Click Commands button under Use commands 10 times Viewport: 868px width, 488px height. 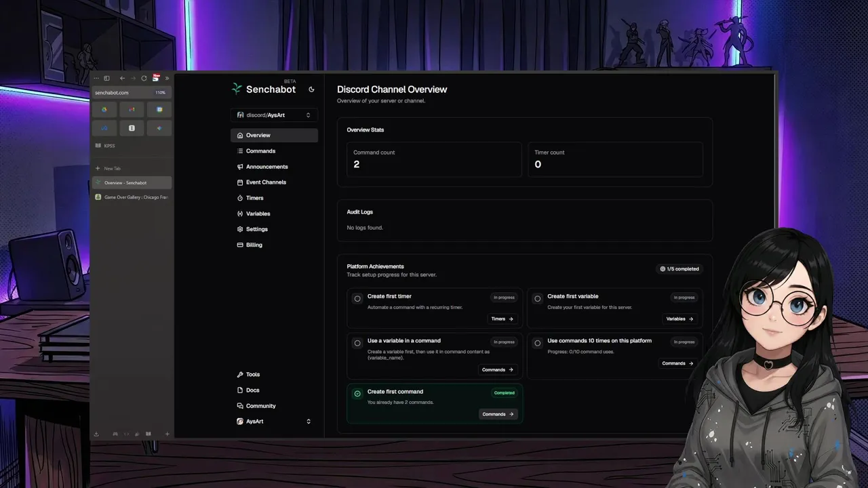pyautogui.click(x=678, y=363)
